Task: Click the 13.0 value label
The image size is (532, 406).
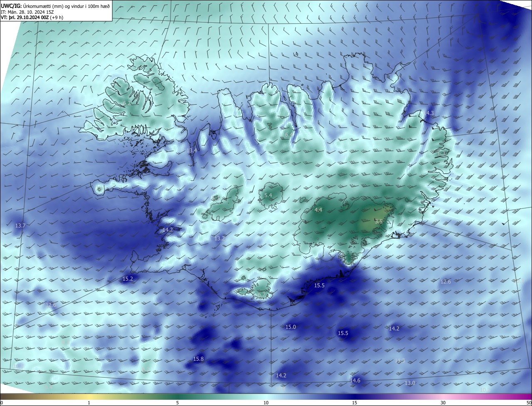Action: tap(410, 383)
